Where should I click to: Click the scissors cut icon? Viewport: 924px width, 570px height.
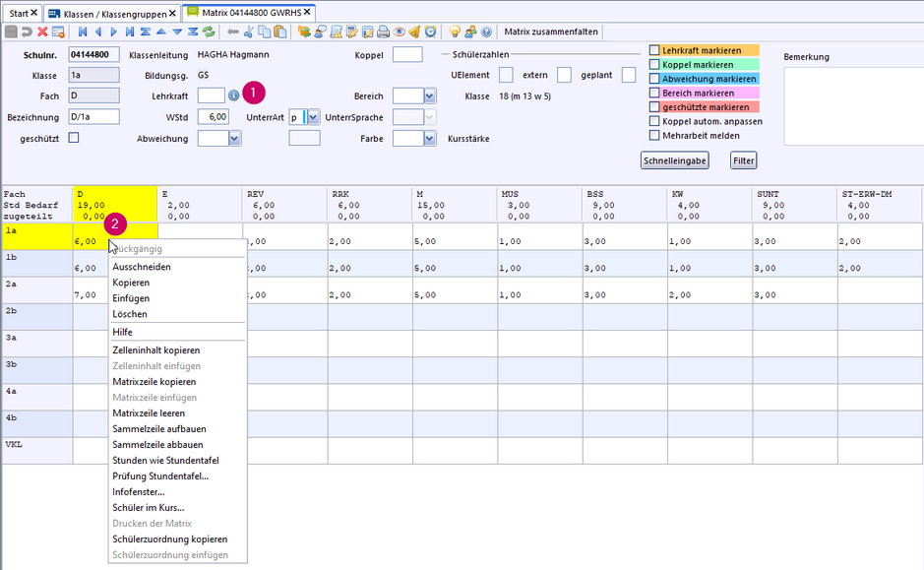coord(249,32)
